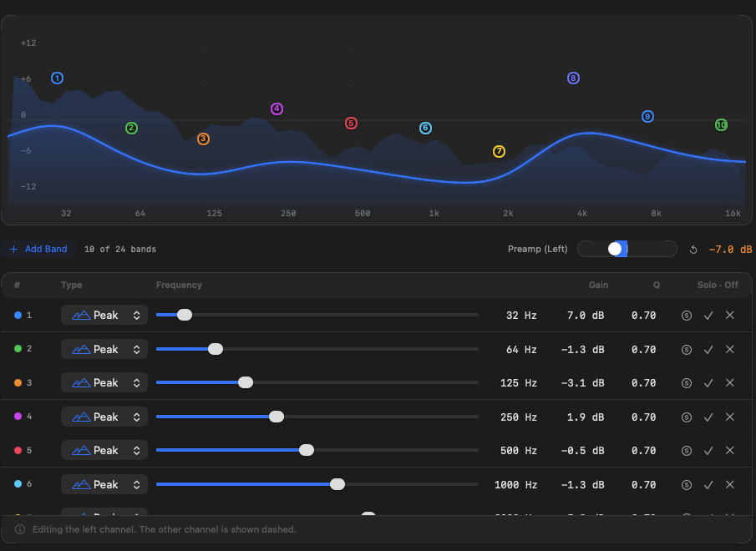
Task: Click the 1.9 dB gain value of band 4
Action: (586, 417)
